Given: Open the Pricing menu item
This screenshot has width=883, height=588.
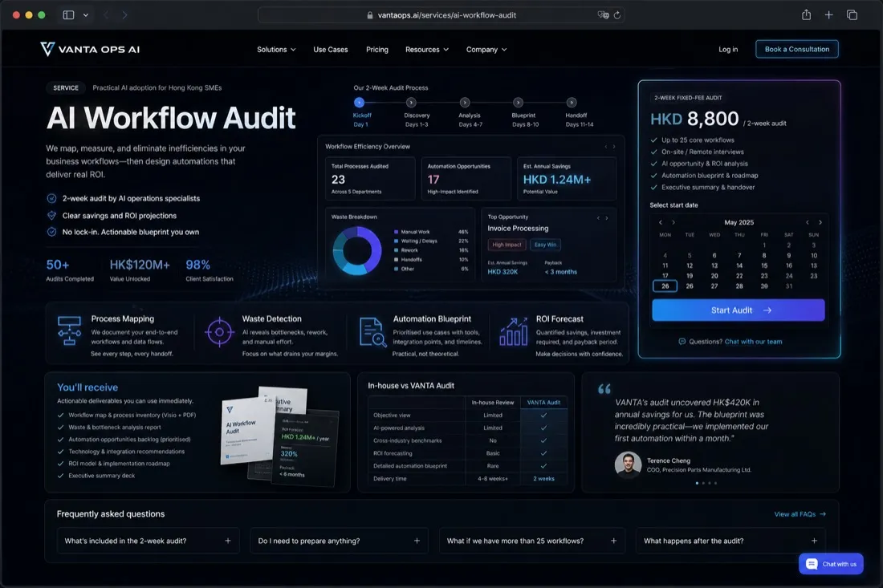Looking at the screenshot, I should pyautogui.click(x=376, y=50).
